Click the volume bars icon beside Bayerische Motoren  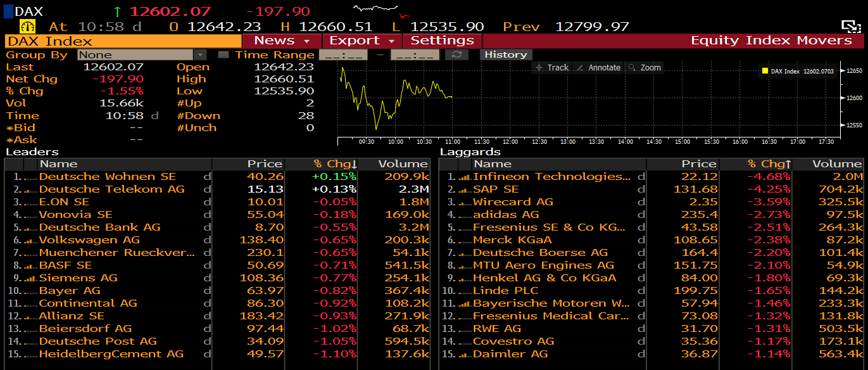tap(465, 303)
